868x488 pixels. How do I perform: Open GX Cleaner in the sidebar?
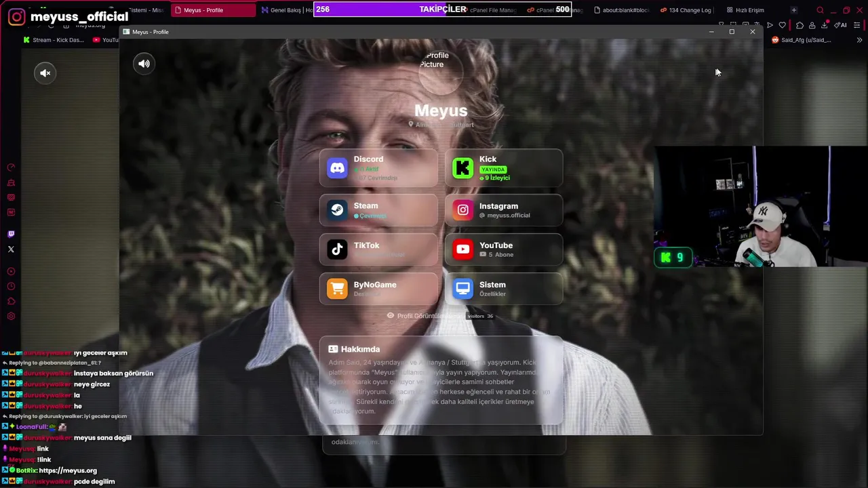11,182
